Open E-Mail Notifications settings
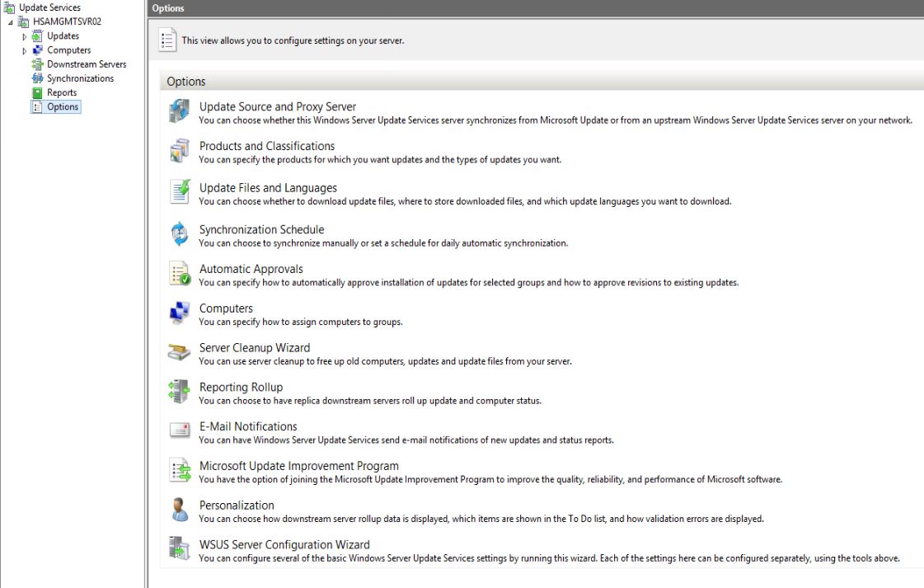This screenshot has width=924, height=588. point(248,426)
